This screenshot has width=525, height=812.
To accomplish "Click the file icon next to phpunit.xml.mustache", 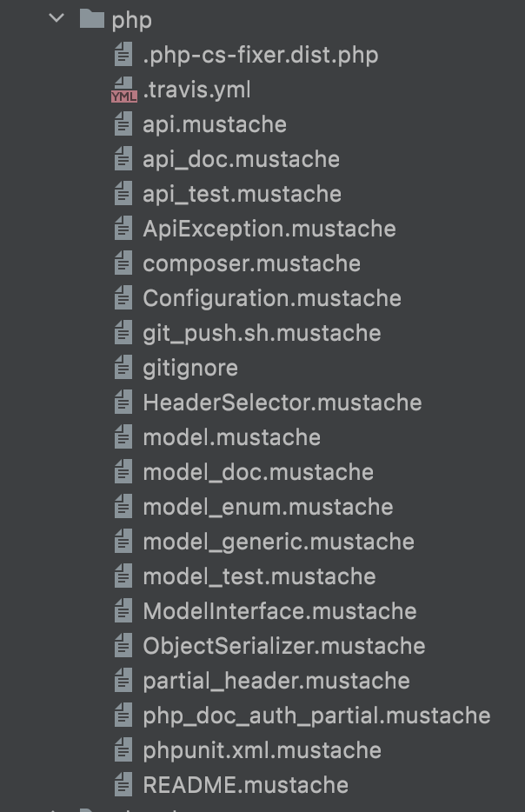I will (x=123, y=750).
